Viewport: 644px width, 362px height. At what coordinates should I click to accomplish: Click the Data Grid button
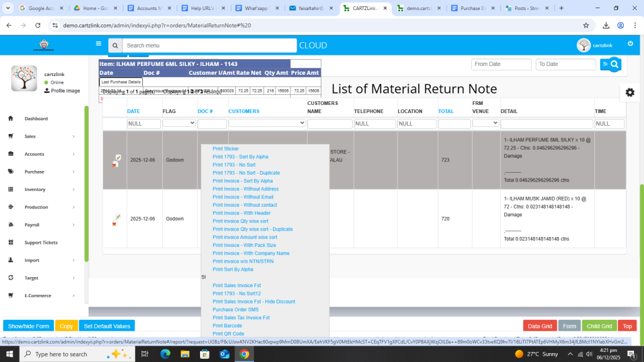click(x=540, y=326)
